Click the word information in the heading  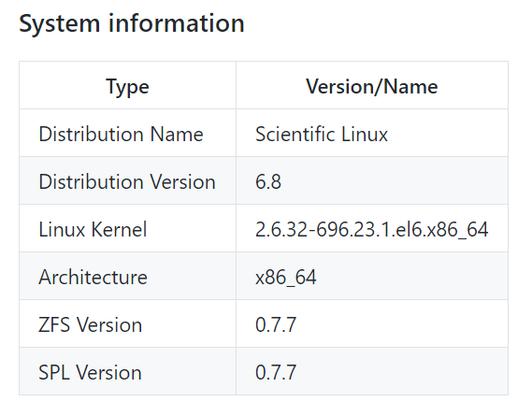(x=177, y=23)
